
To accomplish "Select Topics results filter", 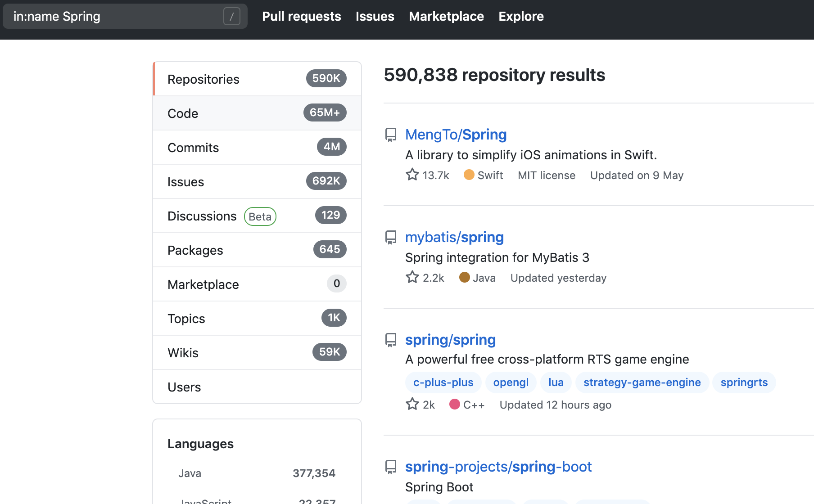I will pyautogui.click(x=257, y=318).
